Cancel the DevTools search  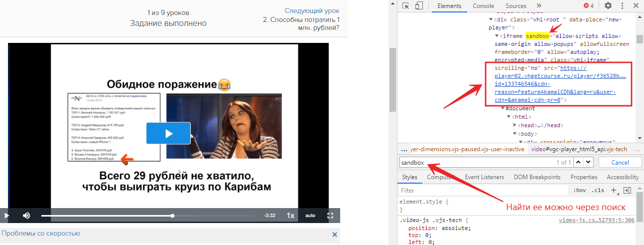620,163
